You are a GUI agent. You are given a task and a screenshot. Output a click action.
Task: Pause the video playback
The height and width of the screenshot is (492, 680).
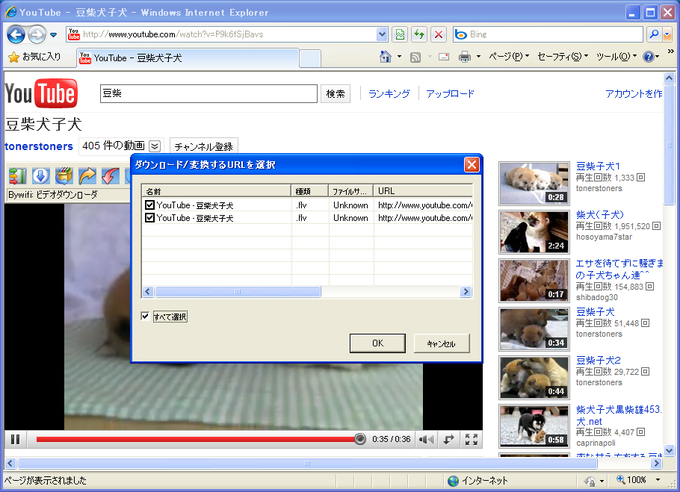pyautogui.click(x=15, y=440)
